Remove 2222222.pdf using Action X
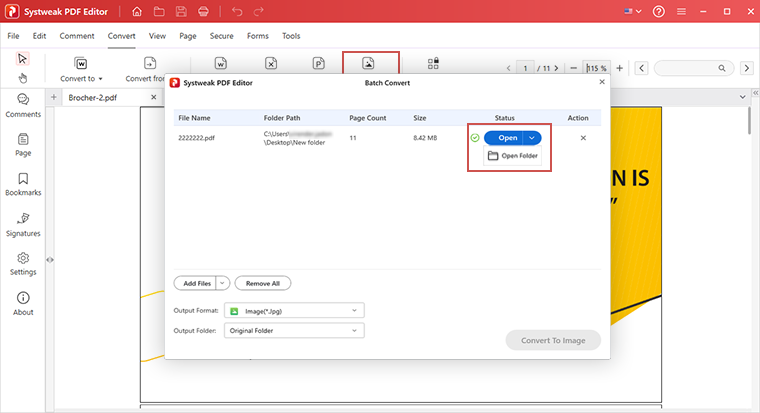The image size is (760, 413). [x=583, y=138]
